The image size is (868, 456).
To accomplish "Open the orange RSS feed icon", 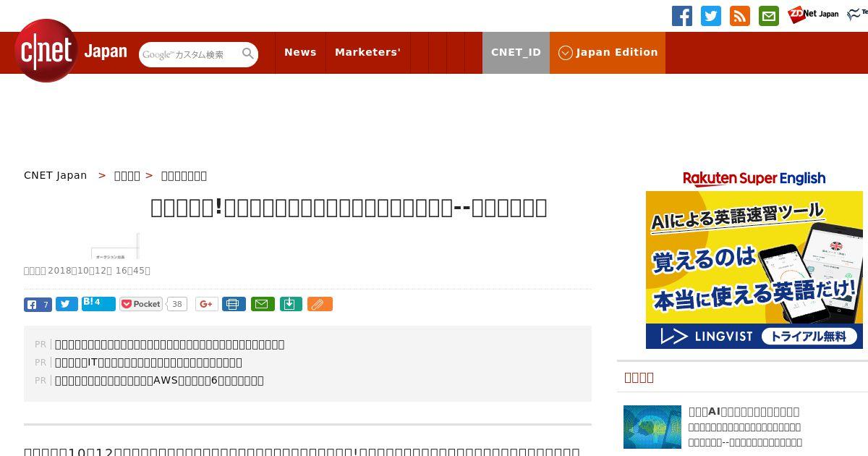I will (740, 16).
